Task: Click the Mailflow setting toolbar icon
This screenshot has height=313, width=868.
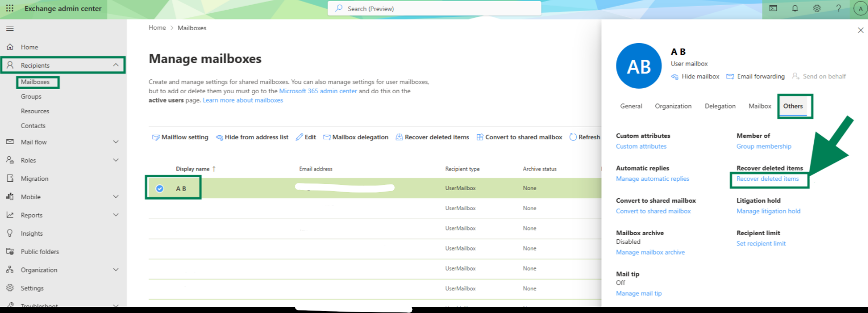Action: [156, 137]
